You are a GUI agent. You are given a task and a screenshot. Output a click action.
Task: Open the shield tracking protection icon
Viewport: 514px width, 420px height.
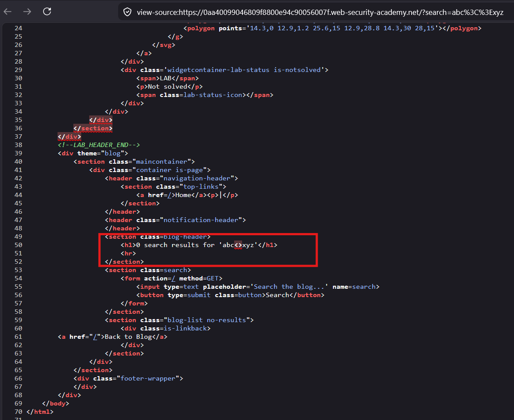pyautogui.click(x=127, y=12)
